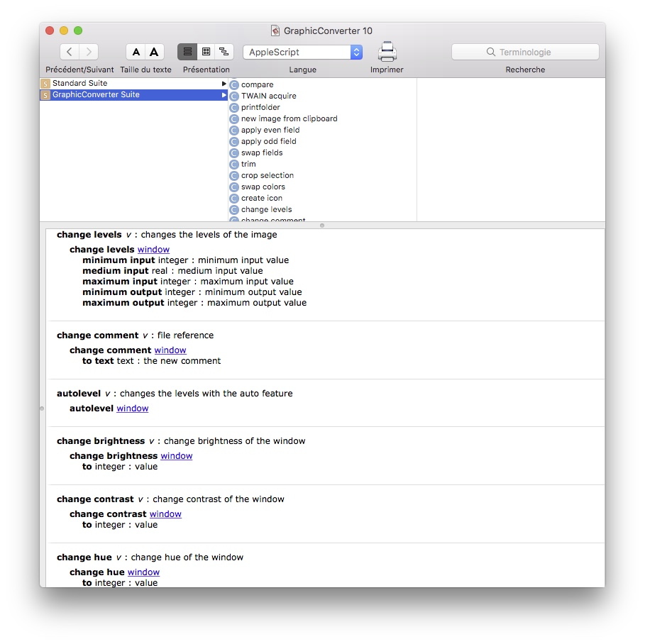Image resolution: width=645 pixels, height=644 pixels.
Task: Select the swap fields command
Action: click(262, 152)
